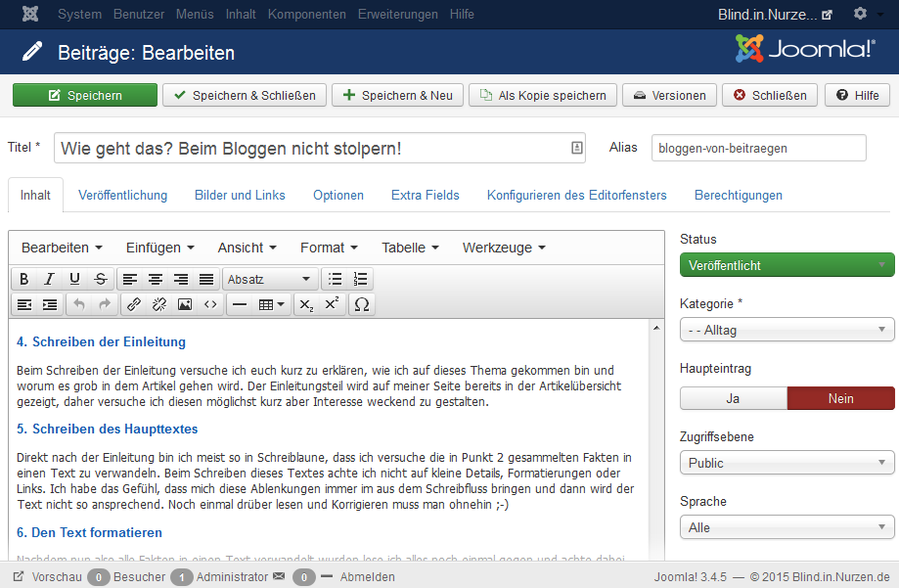Click Als Kopie speichern

(542, 95)
